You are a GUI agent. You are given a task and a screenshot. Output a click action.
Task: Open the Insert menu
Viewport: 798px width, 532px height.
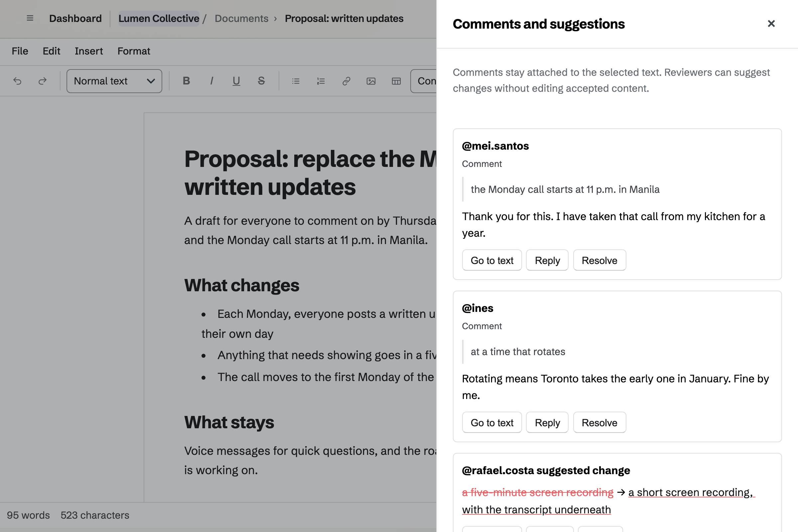pos(89,51)
